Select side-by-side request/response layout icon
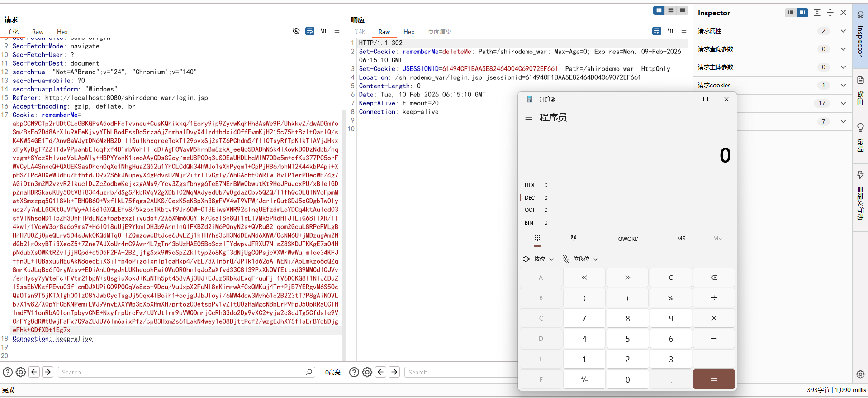 [659, 10]
